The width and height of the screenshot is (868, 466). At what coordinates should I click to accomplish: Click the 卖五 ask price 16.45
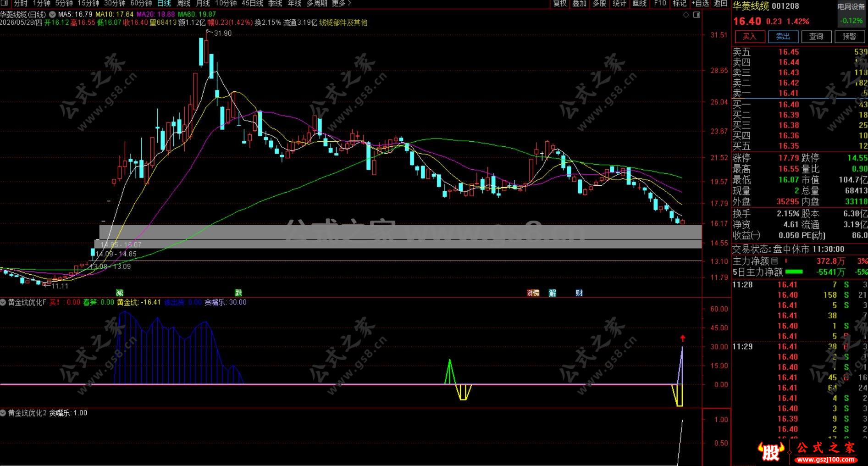tap(789, 52)
